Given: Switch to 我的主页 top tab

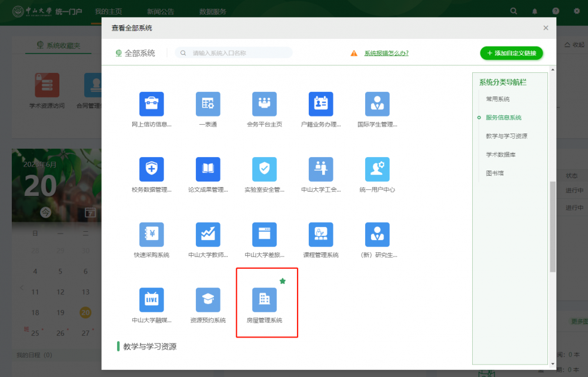Looking at the screenshot, I should pyautogui.click(x=108, y=12).
